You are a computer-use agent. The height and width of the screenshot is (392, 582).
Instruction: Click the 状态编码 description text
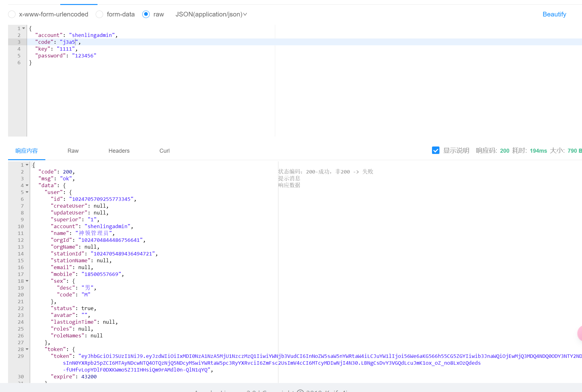325,172
